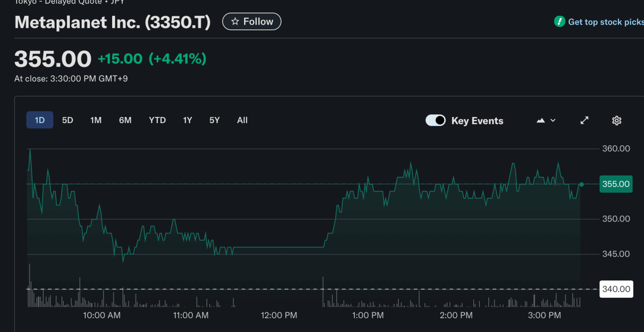The image size is (644, 332).
Task: Switch to the 5D time range
Action: click(67, 120)
